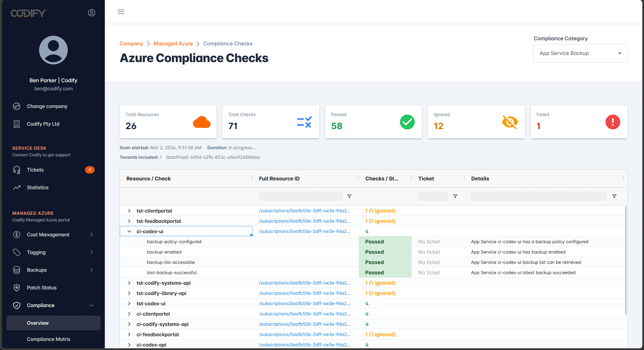Image resolution: width=644 pixels, height=350 pixels.
Task: Open Compliance Matrix in sidebar
Action: click(x=49, y=339)
